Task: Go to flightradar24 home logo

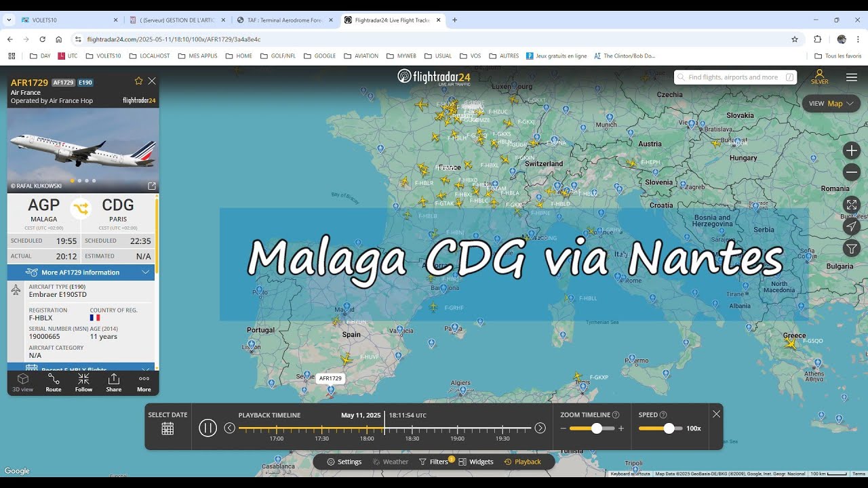Action: click(x=434, y=77)
